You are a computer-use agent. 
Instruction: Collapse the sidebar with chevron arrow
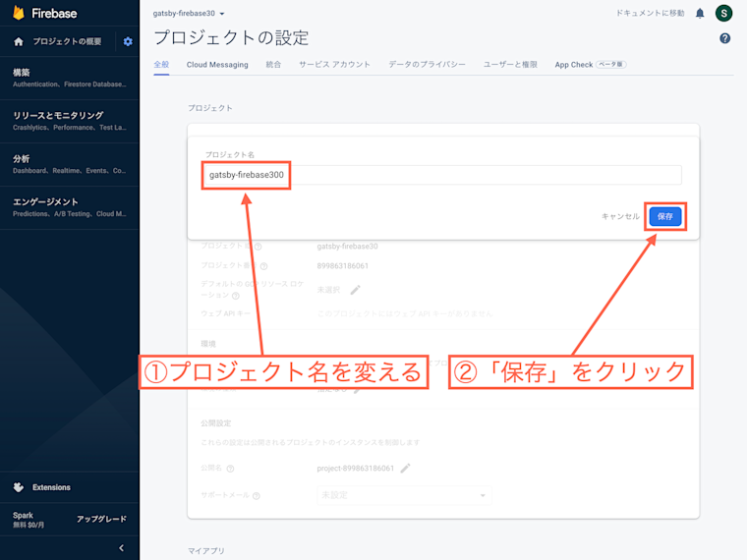[x=122, y=548]
